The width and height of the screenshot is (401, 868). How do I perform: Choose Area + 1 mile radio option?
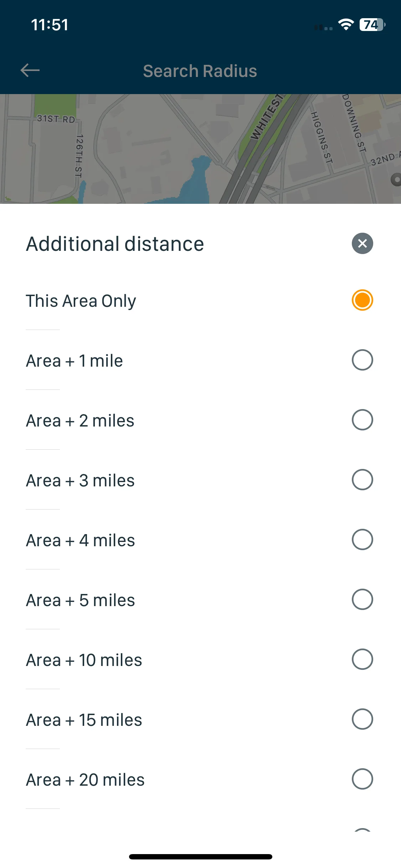pyautogui.click(x=362, y=360)
